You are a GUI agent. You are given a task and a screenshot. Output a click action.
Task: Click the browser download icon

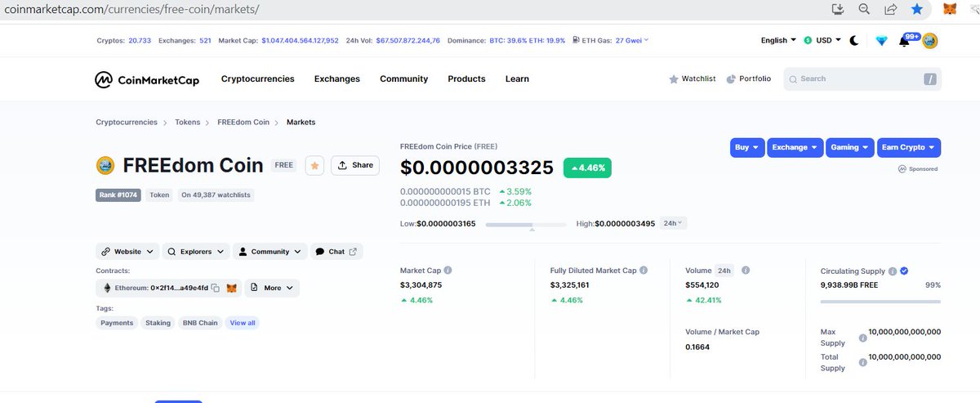[837, 9]
